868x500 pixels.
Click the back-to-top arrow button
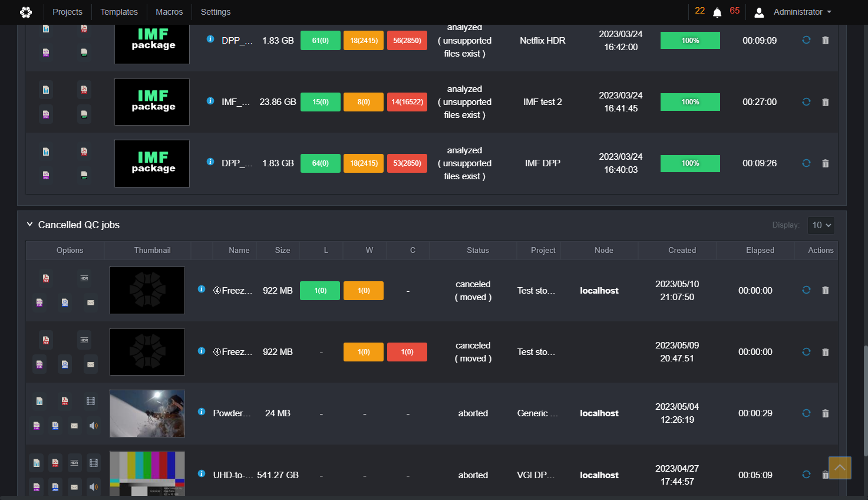click(x=840, y=468)
